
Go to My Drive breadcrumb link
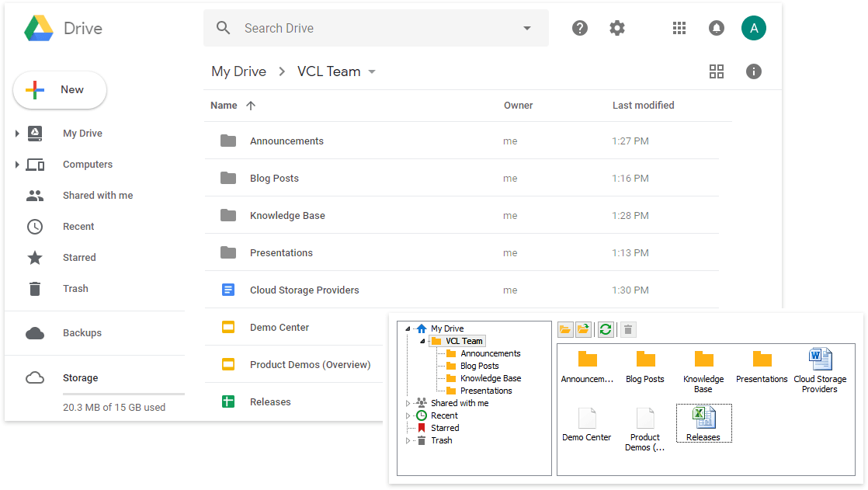pyautogui.click(x=238, y=71)
